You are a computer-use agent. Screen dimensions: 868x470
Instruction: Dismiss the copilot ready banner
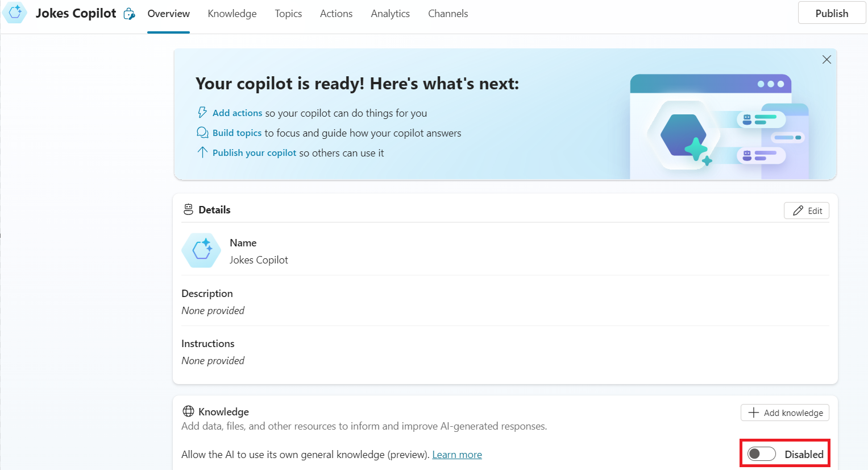click(827, 60)
